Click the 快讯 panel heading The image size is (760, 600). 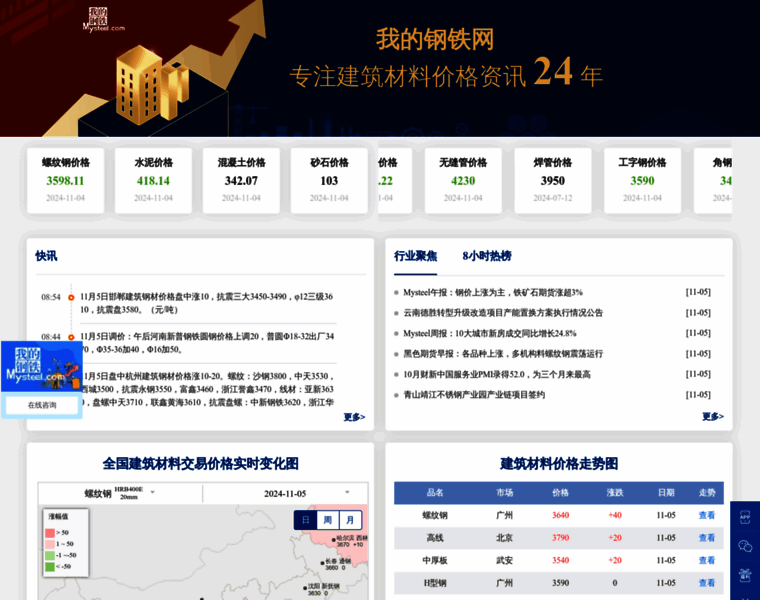(x=46, y=256)
